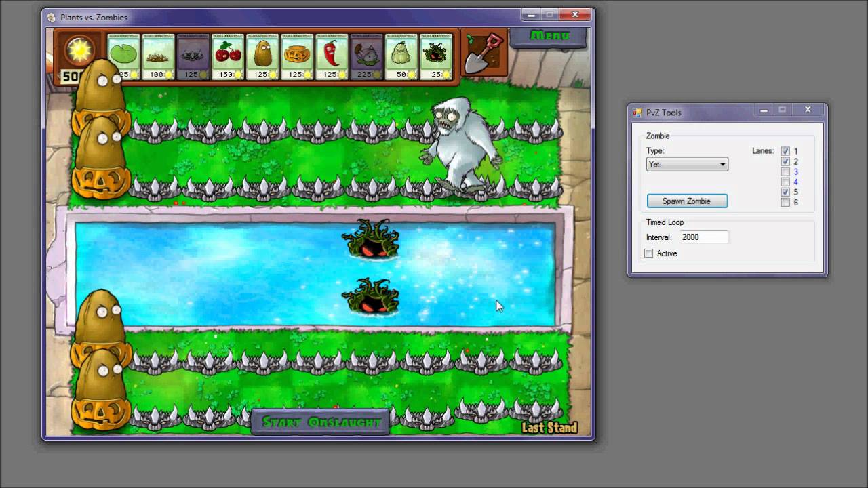Pick the Tall-nut seed packet
This screenshot has width=868, height=488.
[262, 57]
